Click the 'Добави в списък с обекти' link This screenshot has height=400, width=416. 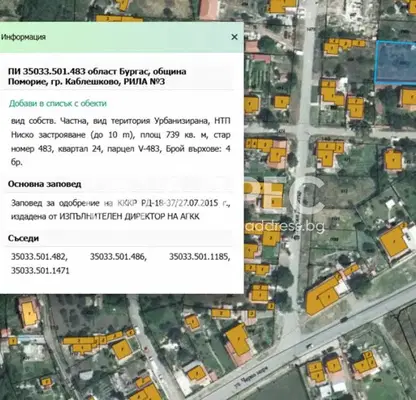(x=58, y=103)
